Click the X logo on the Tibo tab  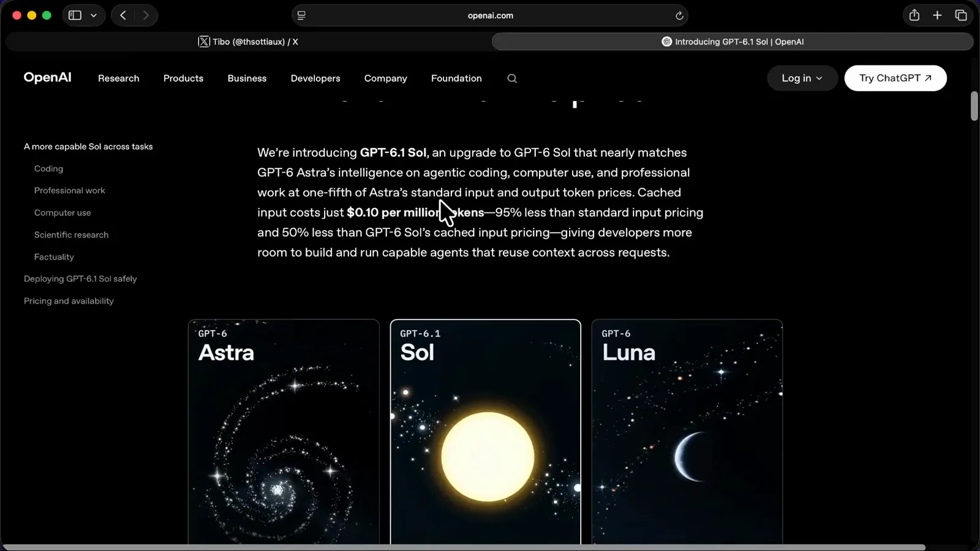pyautogui.click(x=204, y=42)
